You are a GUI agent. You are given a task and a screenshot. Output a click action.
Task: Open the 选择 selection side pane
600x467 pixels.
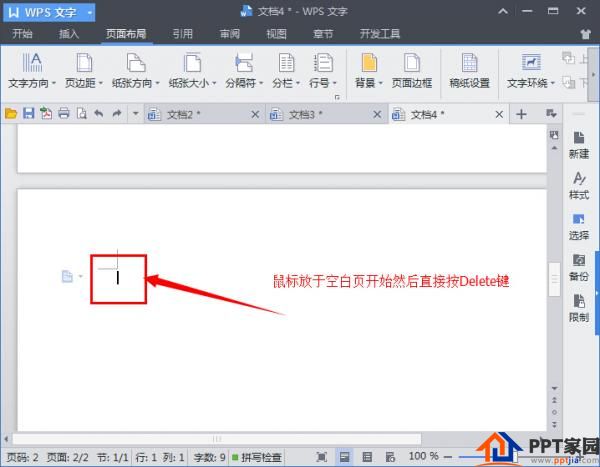(x=579, y=227)
